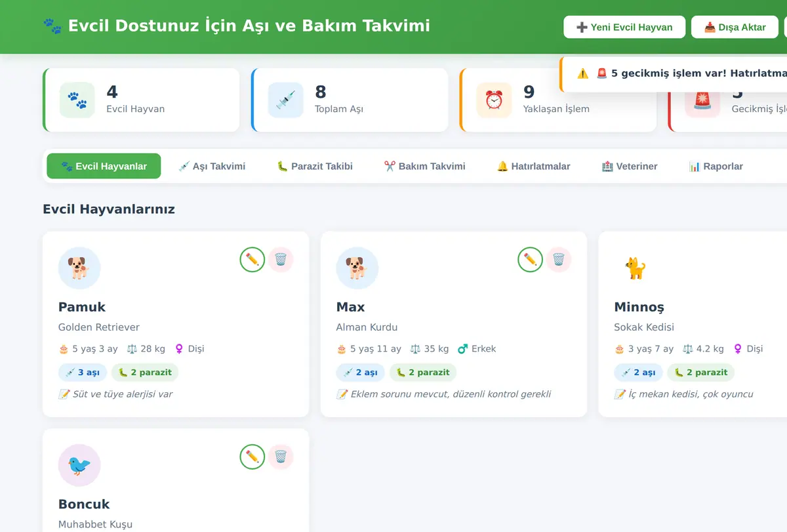Screen dimensions: 787x532
Task: Click the 'İç mekan kedisi, çok oyuncu' note
Action: click(684, 394)
